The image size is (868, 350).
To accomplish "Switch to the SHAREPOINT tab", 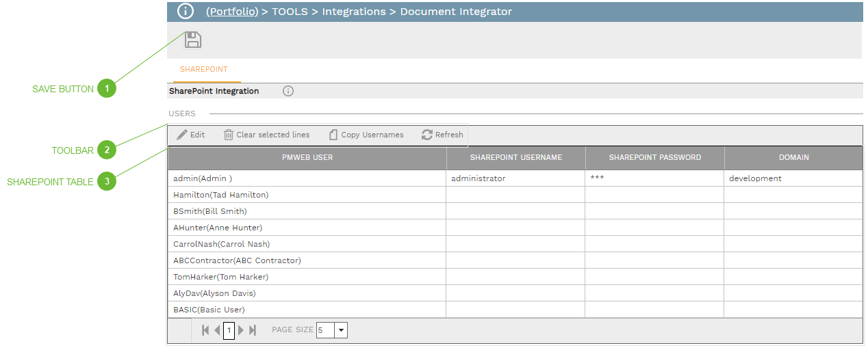I will pyautogui.click(x=203, y=70).
